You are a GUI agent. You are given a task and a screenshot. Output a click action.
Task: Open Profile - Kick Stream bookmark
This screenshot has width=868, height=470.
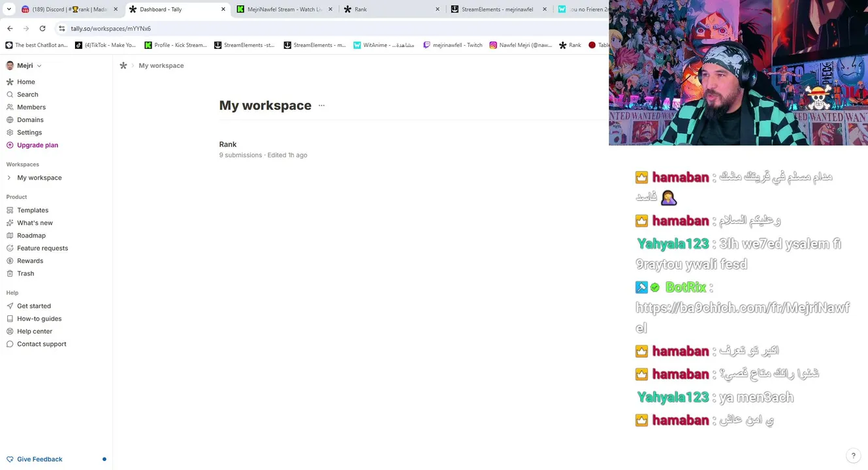pos(176,45)
